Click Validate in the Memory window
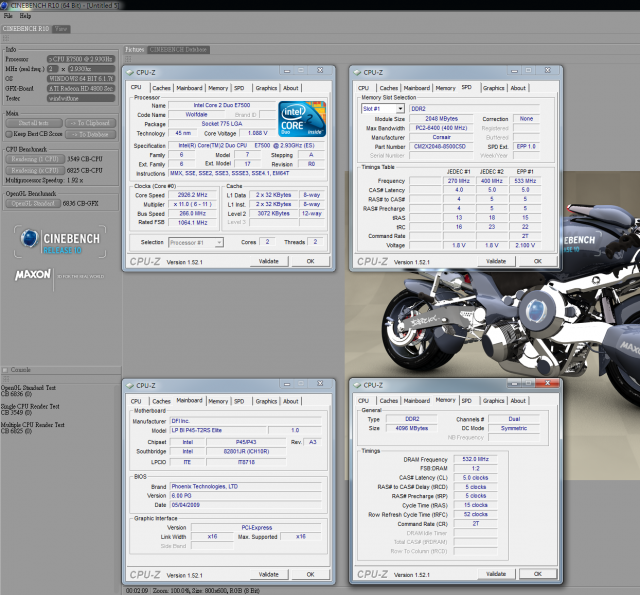The height and width of the screenshot is (595, 640). pos(496,574)
